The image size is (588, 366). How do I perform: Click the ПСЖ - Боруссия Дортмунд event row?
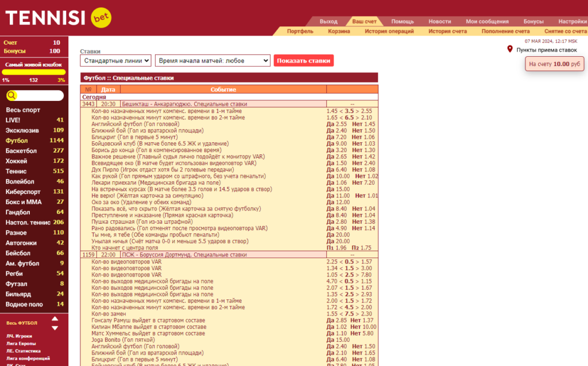click(229, 254)
